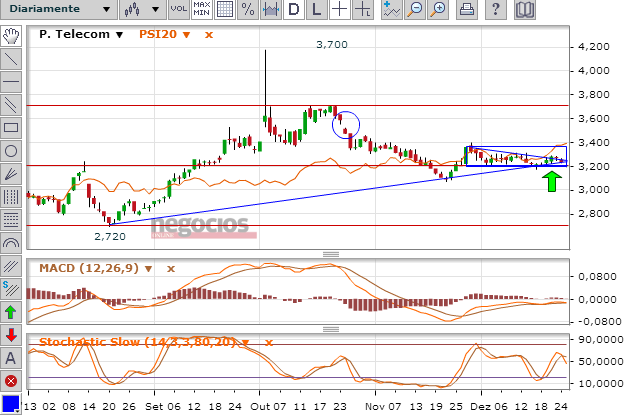Toggle the plain crosshair cursor
This screenshot has height=419, width=632.
[340, 9]
